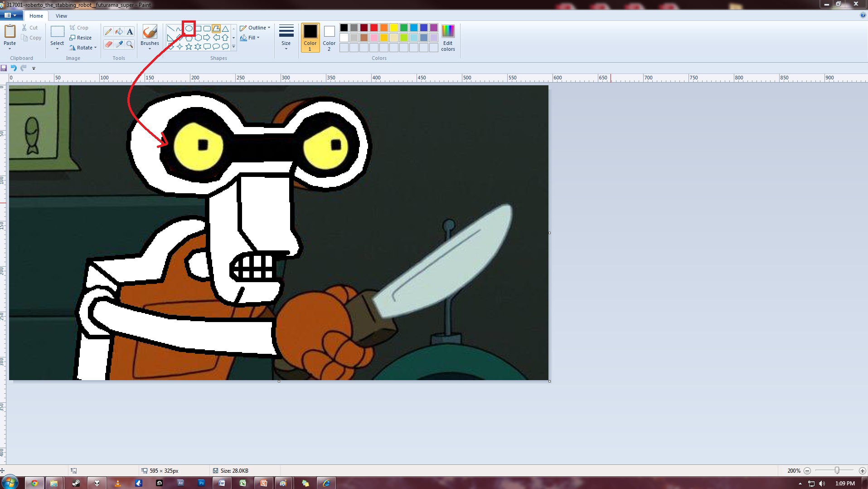Expand the full Shapes gallery

[x=234, y=46]
